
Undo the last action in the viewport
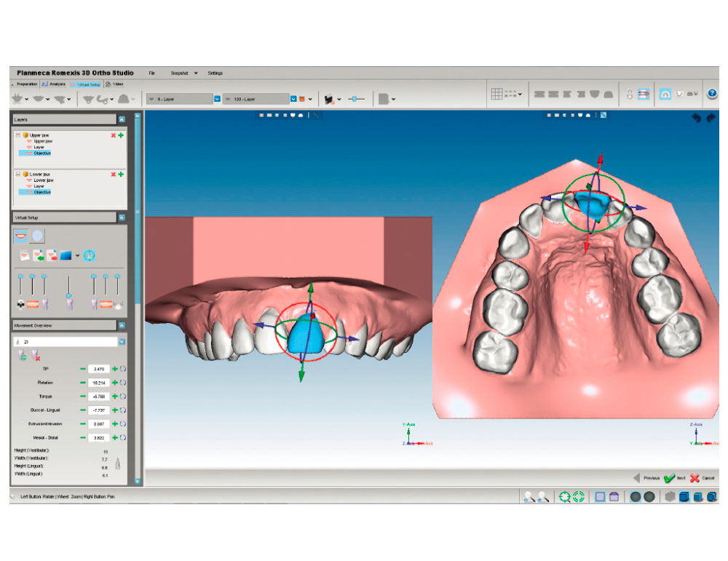(x=697, y=118)
